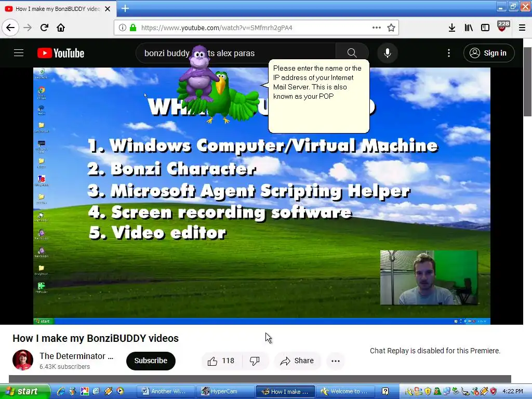Launch Internet Explorer from quick launch

point(61,391)
